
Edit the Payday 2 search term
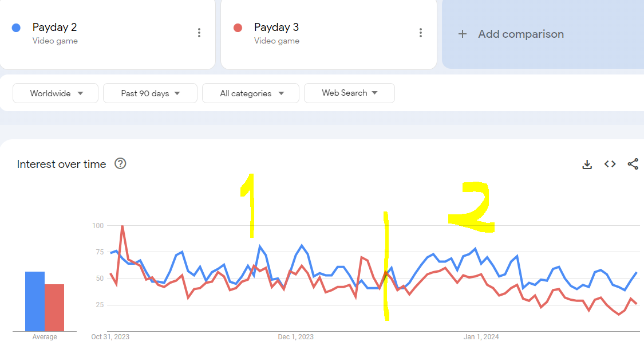click(x=54, y=28)
